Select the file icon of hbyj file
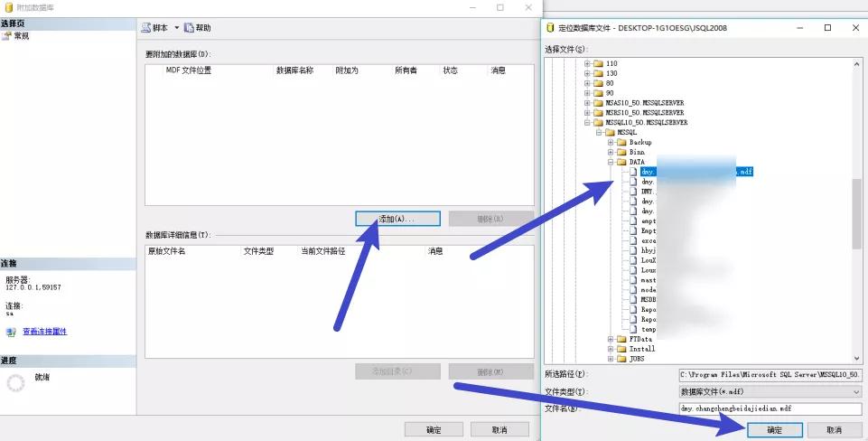 (x=633, y=250)
